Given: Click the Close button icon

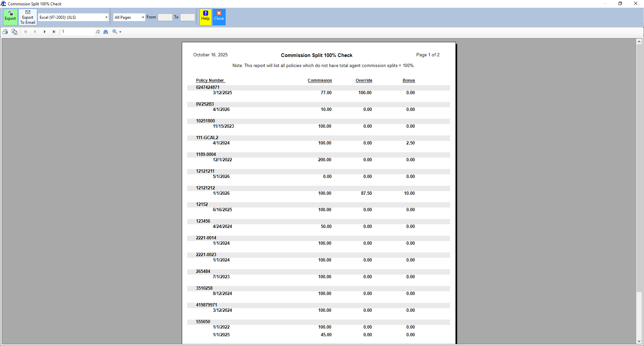Looking at the screenshot, I should (219, 17).
